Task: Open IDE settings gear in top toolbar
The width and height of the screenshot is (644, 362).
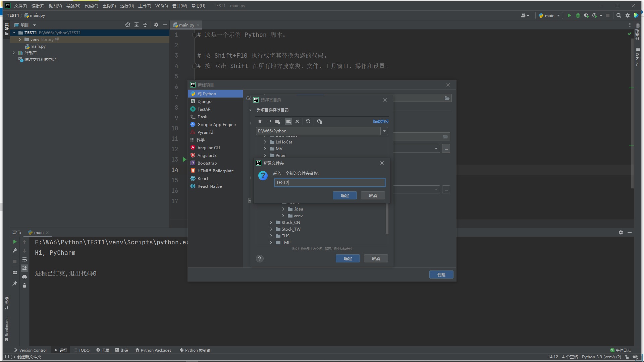Action: pyautogui.click(x=628, y=15)
